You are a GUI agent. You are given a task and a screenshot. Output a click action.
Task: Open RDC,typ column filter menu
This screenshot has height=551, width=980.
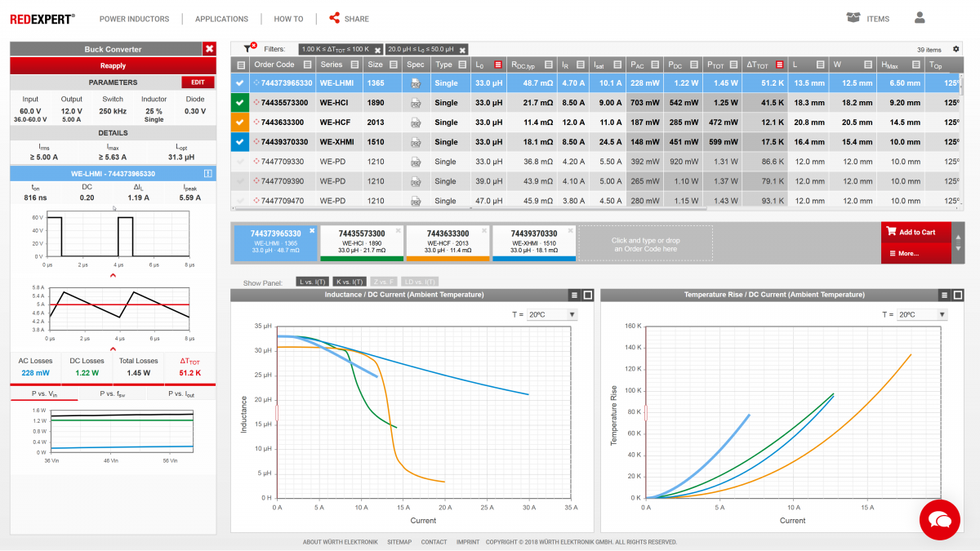coord(550,64)
